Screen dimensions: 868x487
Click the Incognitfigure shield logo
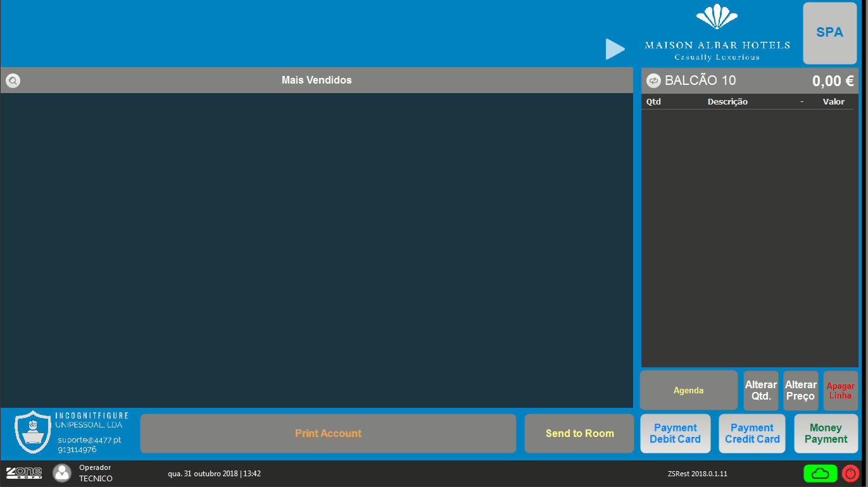point(32,433)
